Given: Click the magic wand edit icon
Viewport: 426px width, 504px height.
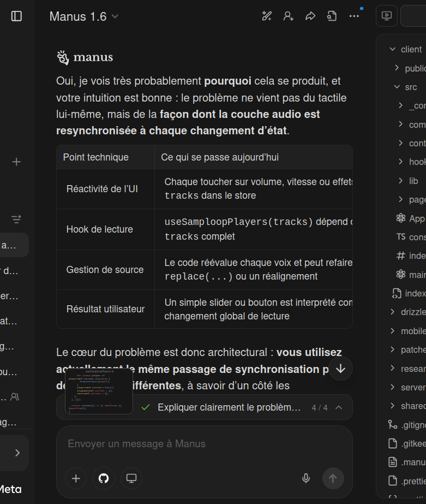Looking at the screenshot, I should tap(267, 16).
